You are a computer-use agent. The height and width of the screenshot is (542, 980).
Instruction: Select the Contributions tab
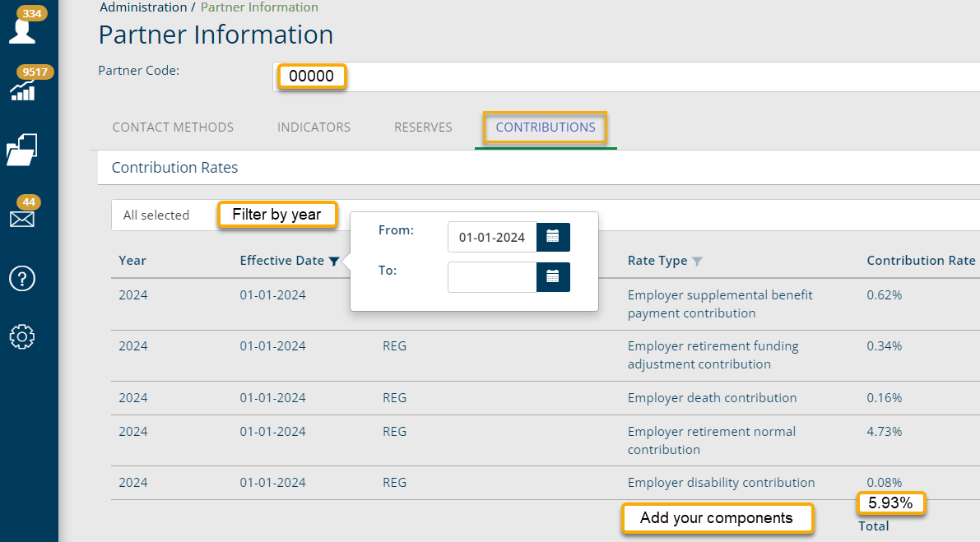click(545, 127)
